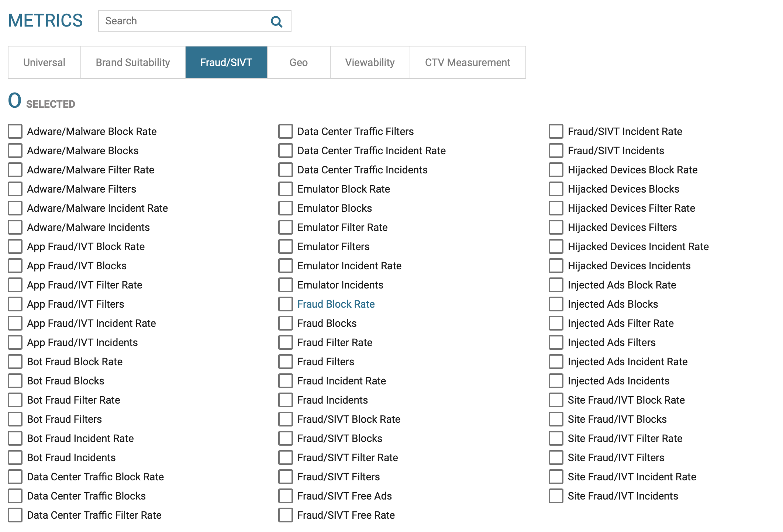This screenshot has width=783, height=532.
Task: Tick the Data Center Traffic Filters checkbox
Action: click(286, 131)
